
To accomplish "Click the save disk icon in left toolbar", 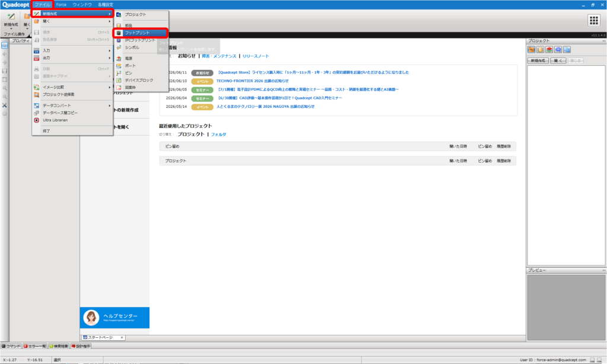I will (5, 71).
